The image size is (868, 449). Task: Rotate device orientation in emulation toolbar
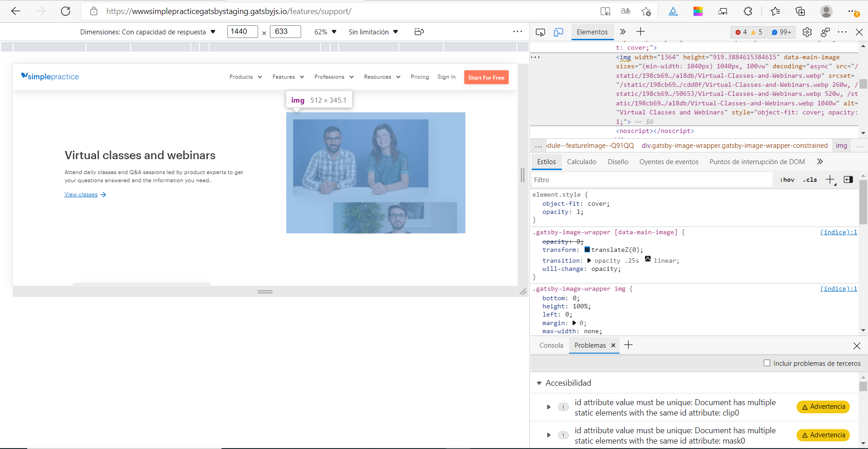(x=419, y=32)
